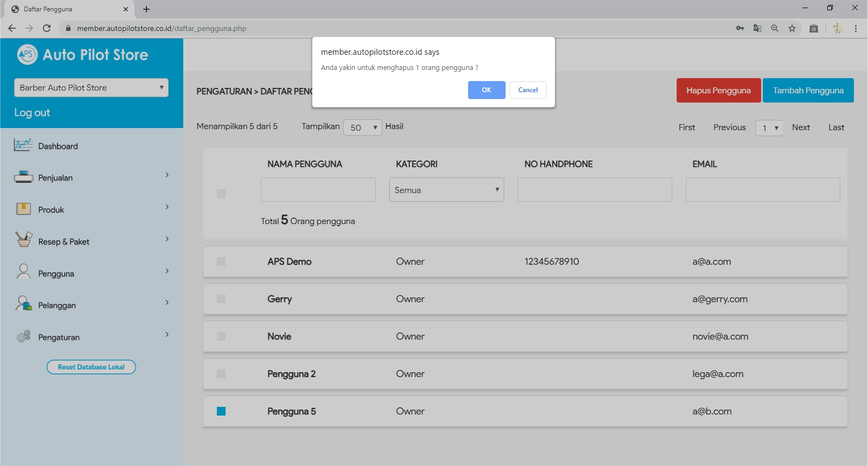Click the Dashboard chart icon in sidebar
This screenshot has width=868, height=466.
coord(23,145)
